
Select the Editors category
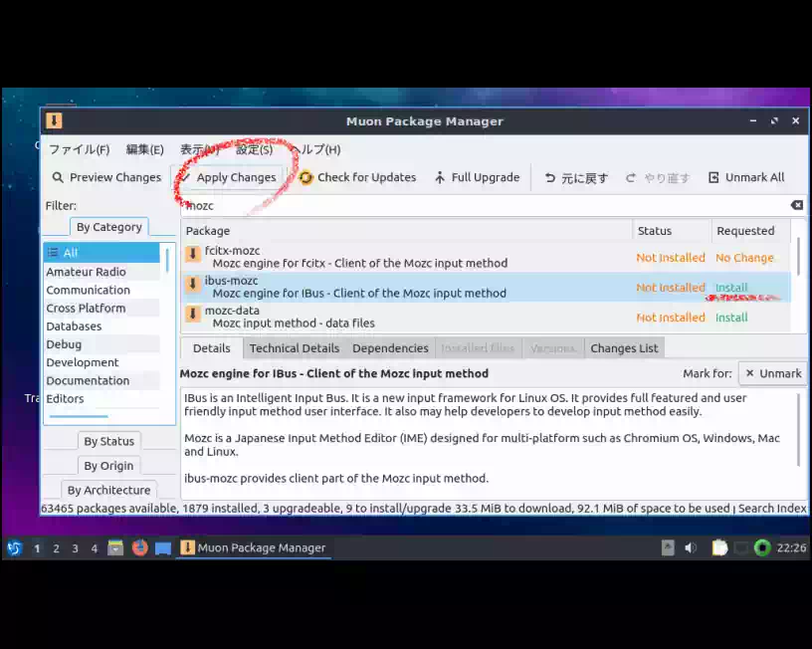coord(102,399)
